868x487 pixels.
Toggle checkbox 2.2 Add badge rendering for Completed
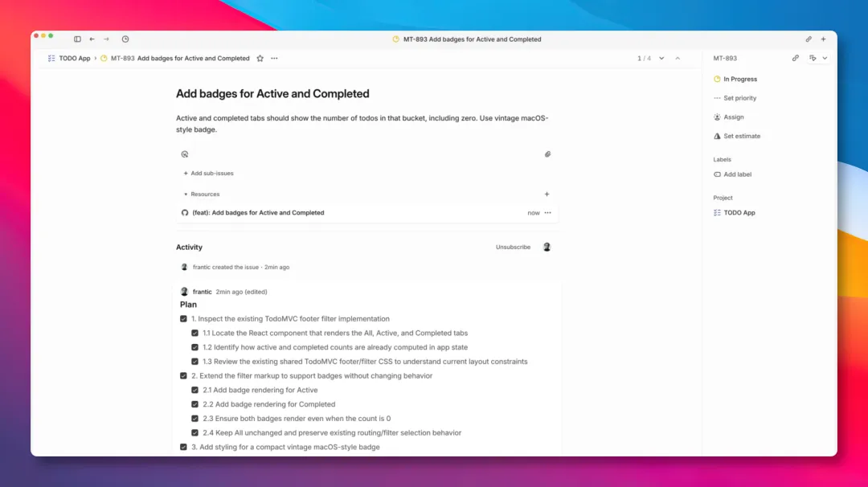[x=194, y=404]
